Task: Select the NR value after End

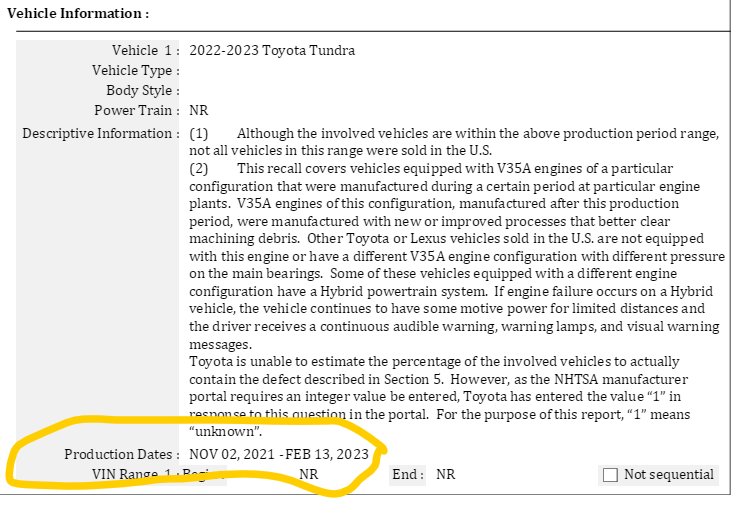Action: (445, 474)
